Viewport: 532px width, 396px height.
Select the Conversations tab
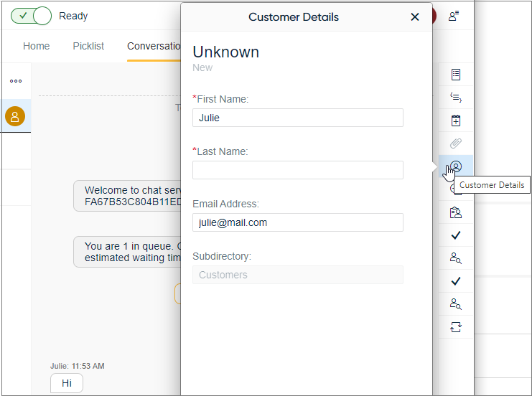(154, 46)
